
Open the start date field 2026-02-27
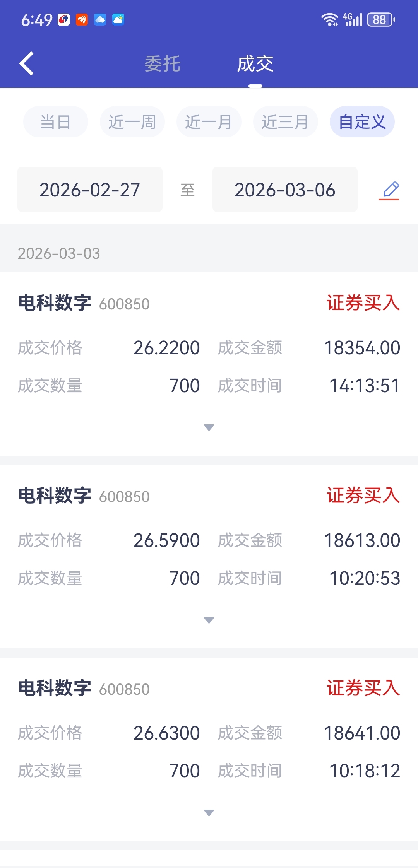coord(90,190)
